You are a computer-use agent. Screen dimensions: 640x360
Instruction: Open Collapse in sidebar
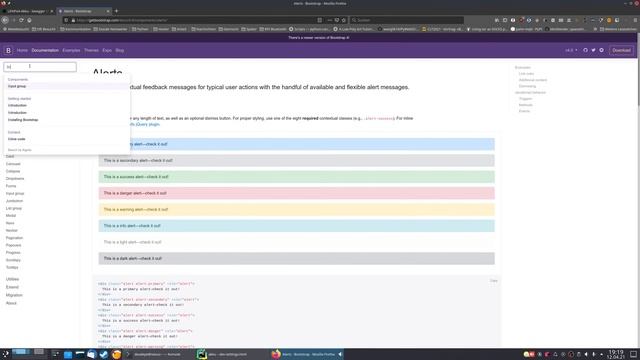(13, 171)
